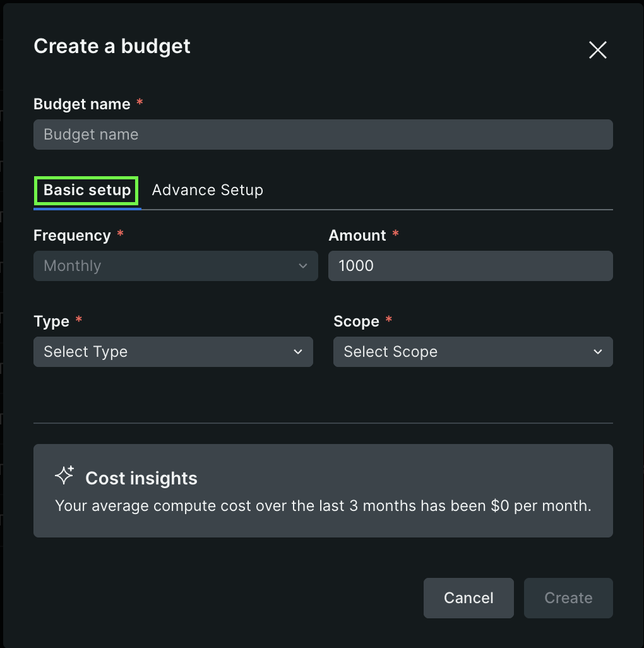This screenshot has height=648, width=644.
Task: Click the Amount field label
Action: tap(357, 235)
